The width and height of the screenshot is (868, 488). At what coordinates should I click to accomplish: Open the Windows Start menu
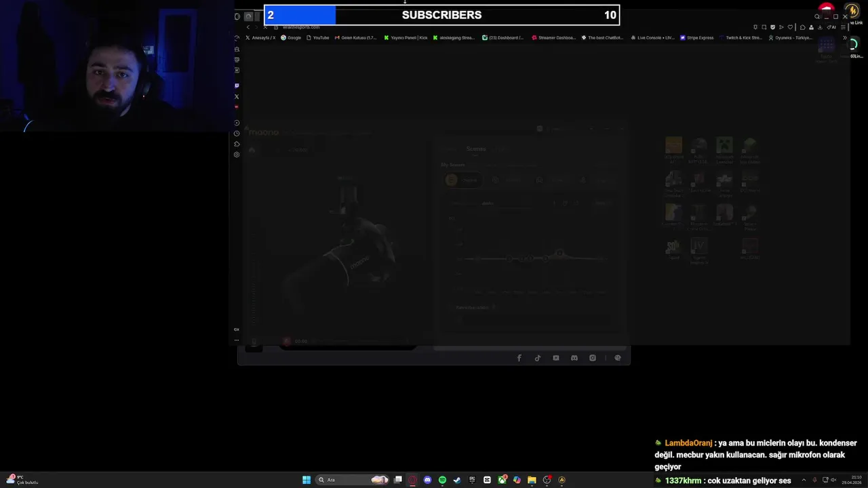(x=307, y=480)
